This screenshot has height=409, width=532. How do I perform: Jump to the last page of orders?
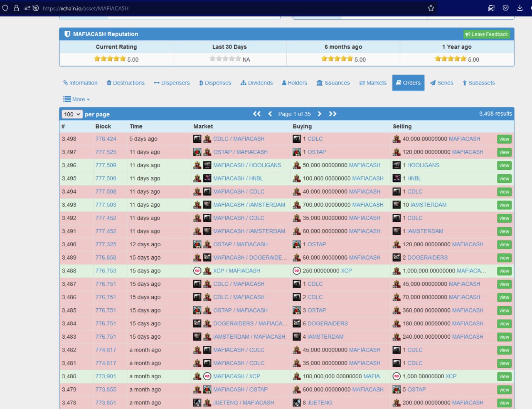point(332,114)
